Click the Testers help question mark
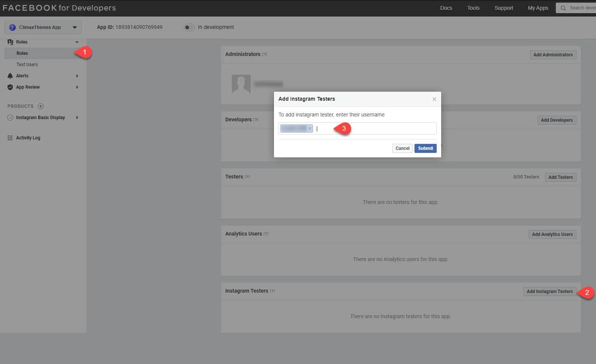 (247, 177)
